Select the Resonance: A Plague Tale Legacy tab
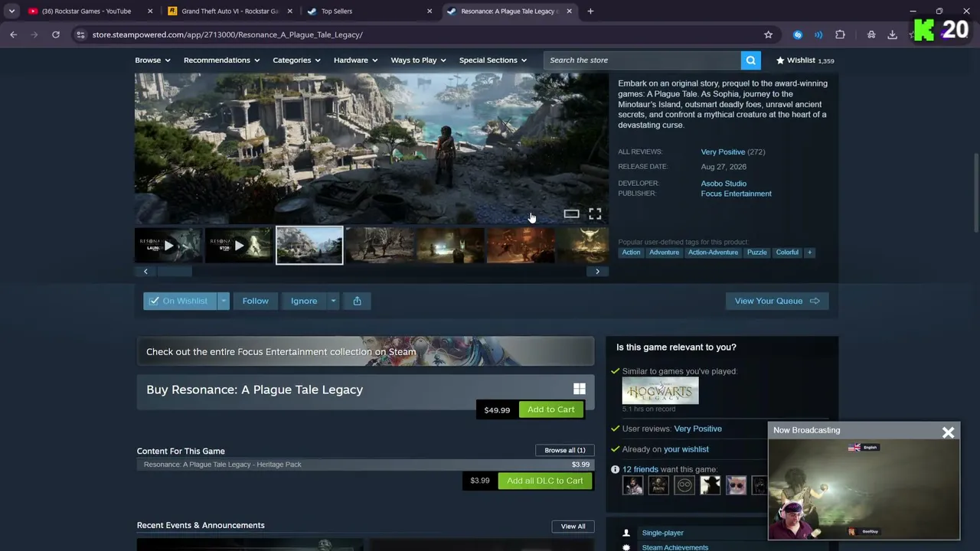Screen dimensions: 980x551 [510, 11]
